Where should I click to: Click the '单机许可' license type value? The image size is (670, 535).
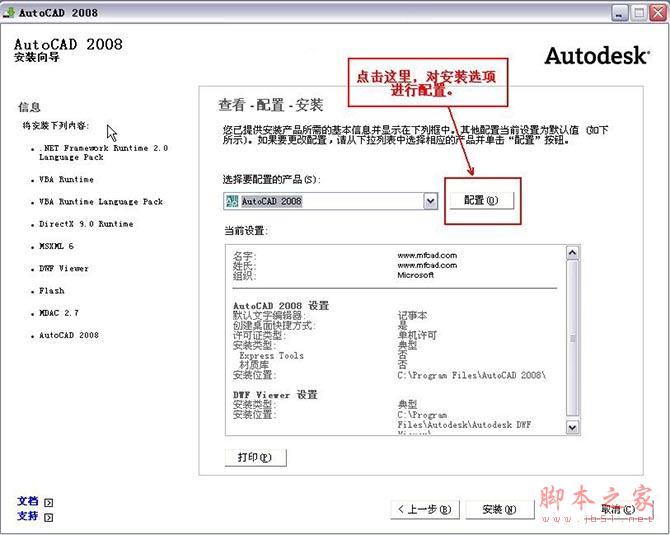417,335
